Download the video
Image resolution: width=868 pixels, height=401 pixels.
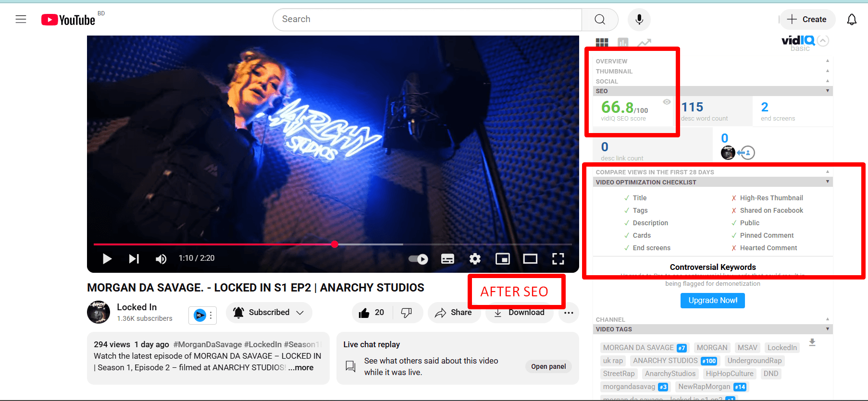(x=519, y=313)
